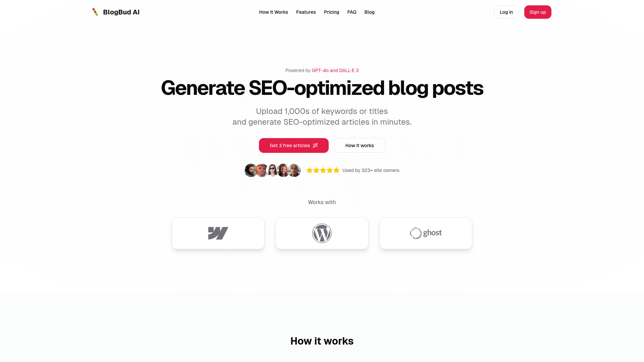
Task: Open the Features navigation menu item
Action: pyautogui.click(x=306, y=12)
